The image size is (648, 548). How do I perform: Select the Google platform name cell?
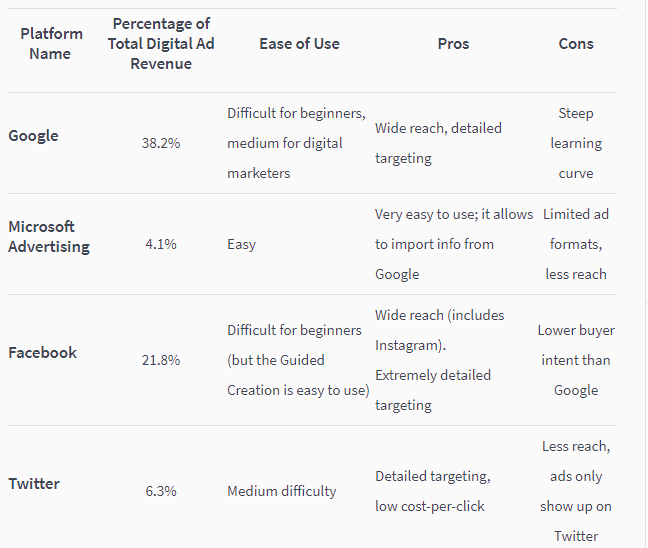click(34, 136)
